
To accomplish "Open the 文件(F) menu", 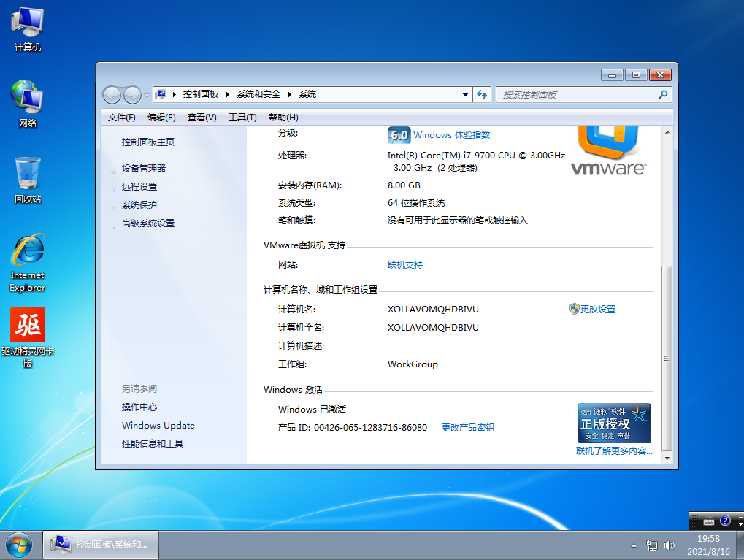I will pos(121,118).
